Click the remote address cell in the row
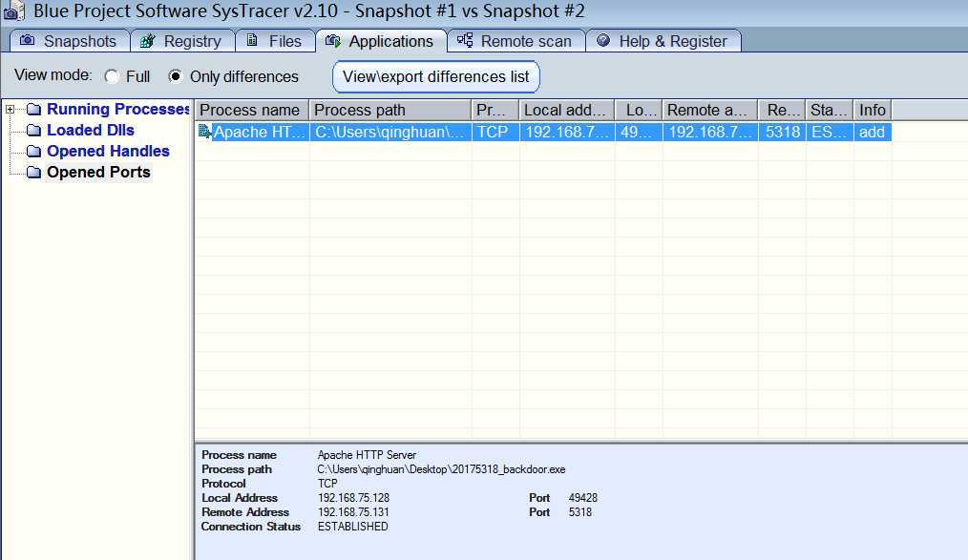This screenshot has height=560, width=968. (710, 132)
